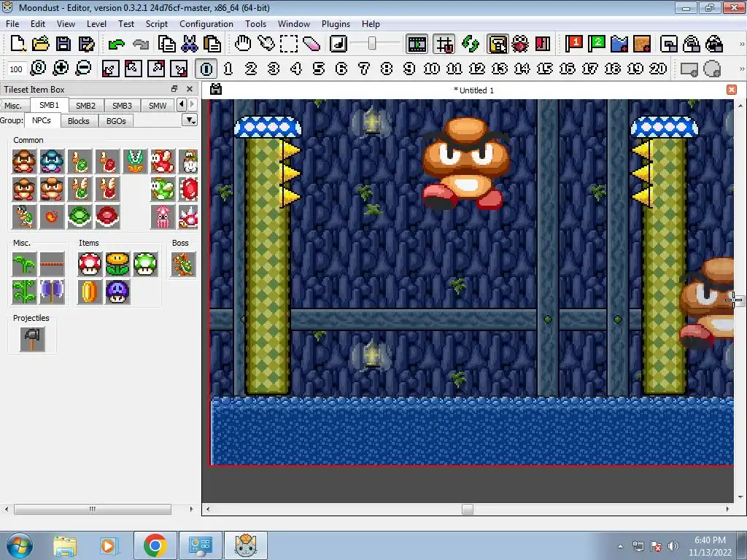Float the Tileset Item Box panel
This screenshot has width=747, height=560.
174,89
